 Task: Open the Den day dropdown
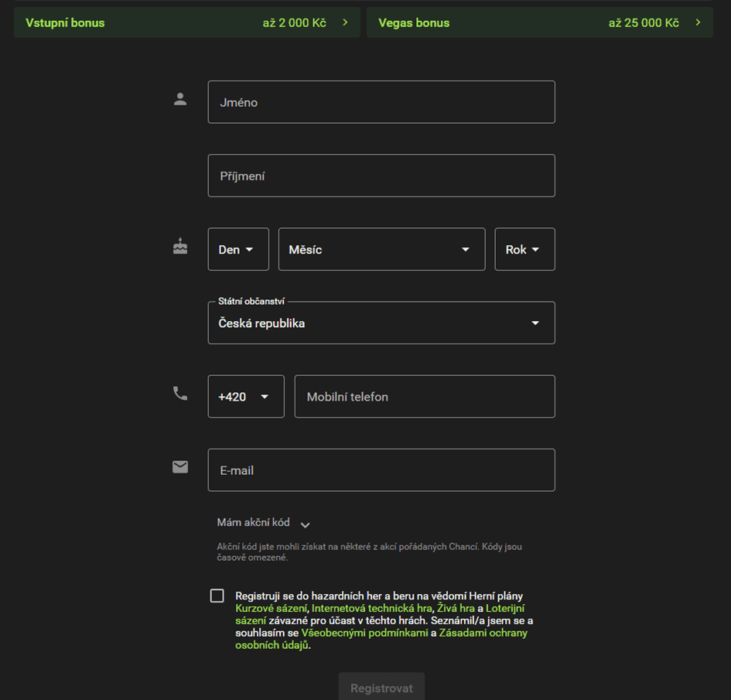pyautogui.click(x=238, y=249)
